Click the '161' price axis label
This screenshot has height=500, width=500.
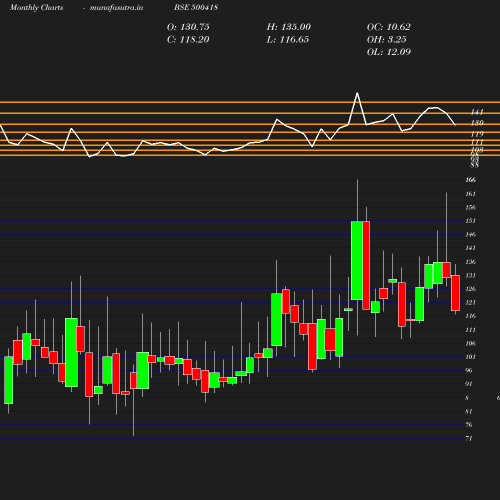click(470, 194)
